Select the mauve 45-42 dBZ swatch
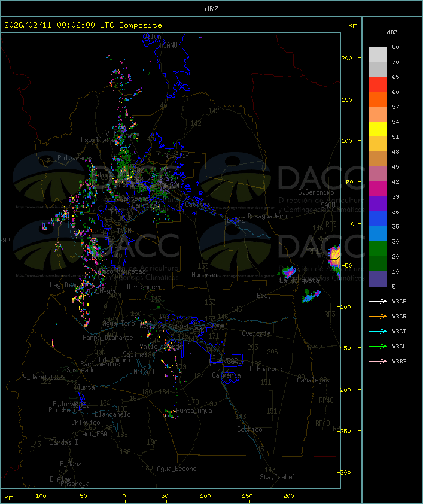Viewport: 423px width, 504px height. tap(378, 174)
